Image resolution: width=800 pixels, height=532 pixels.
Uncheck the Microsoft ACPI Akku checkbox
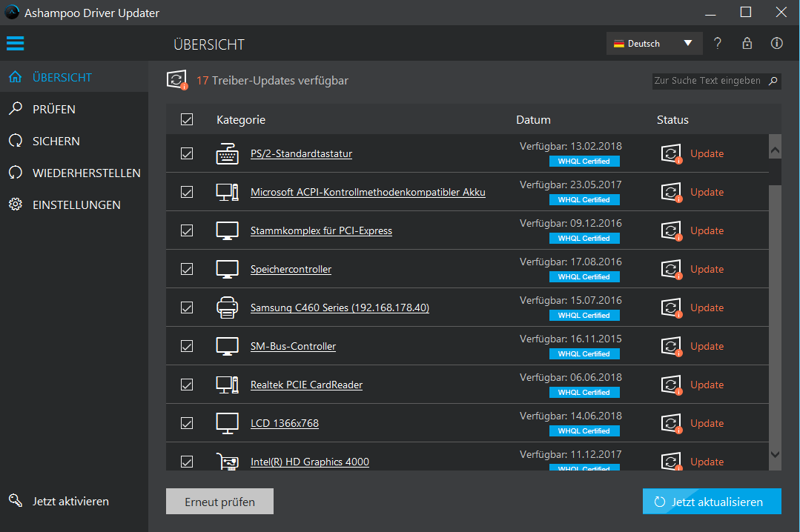pyautogui.click(x=187, y=193)
